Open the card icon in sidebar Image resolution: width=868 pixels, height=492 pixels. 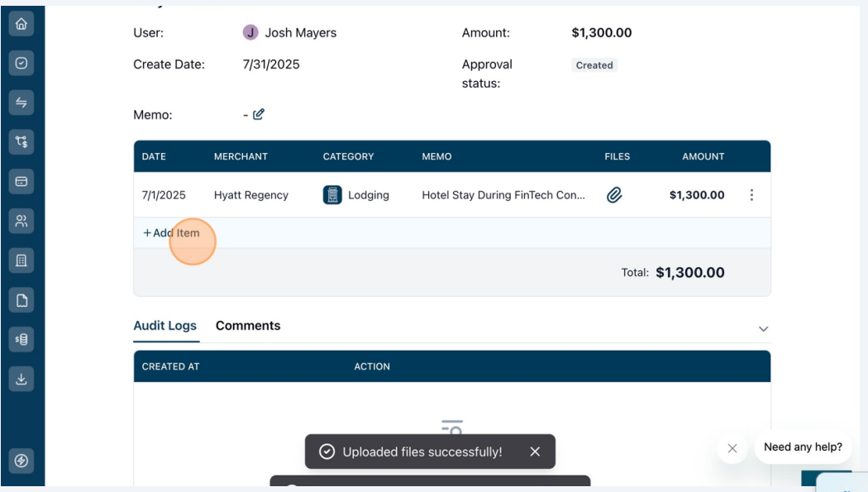pyautogui.click(x=21, y=182)
